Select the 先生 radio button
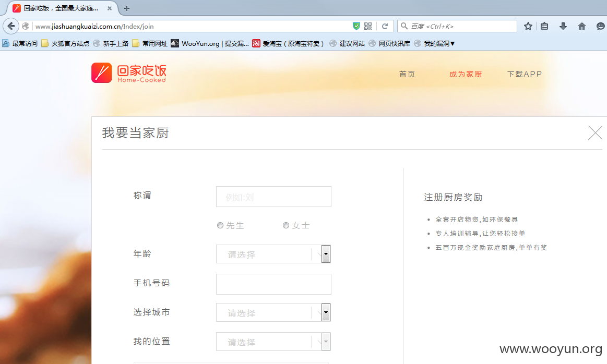The width and height of the screenshot is (607, 364). point(220,225)
